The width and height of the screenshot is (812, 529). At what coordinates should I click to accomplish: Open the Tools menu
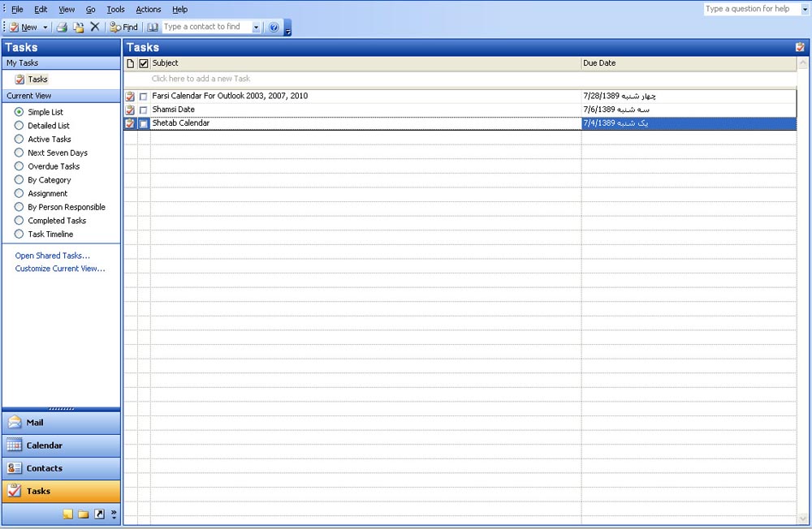pos(115,10)
